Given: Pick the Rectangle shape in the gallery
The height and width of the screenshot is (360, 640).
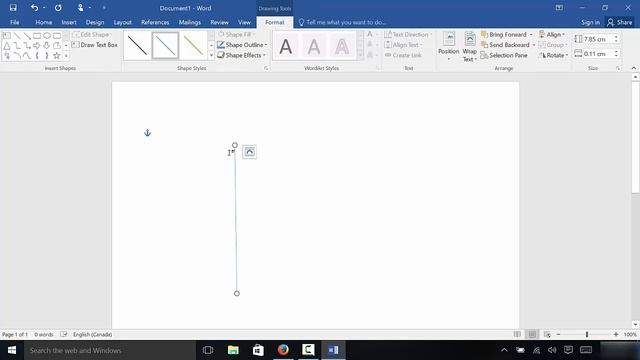Looking at the screenshot, I should (37, 36).
